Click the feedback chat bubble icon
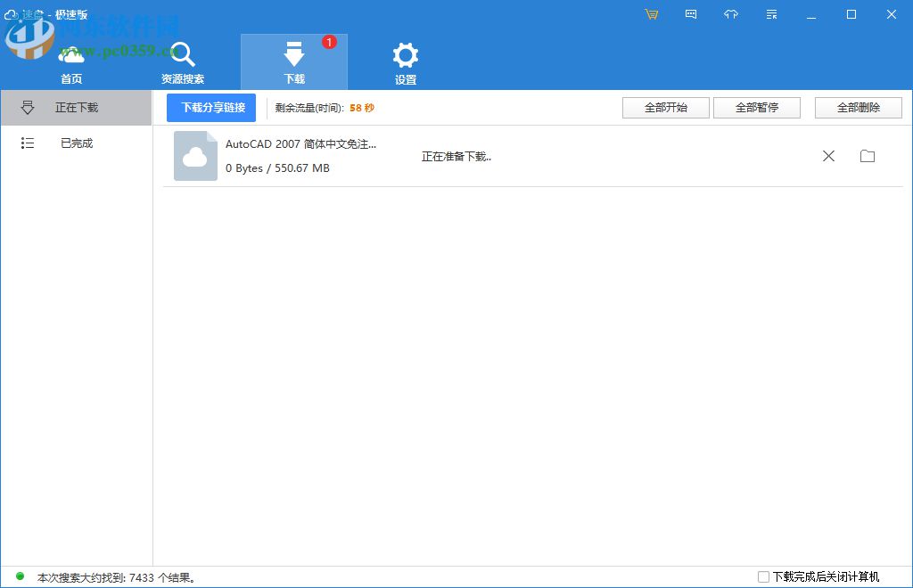The image size is (913, 588). coord(691,14)
